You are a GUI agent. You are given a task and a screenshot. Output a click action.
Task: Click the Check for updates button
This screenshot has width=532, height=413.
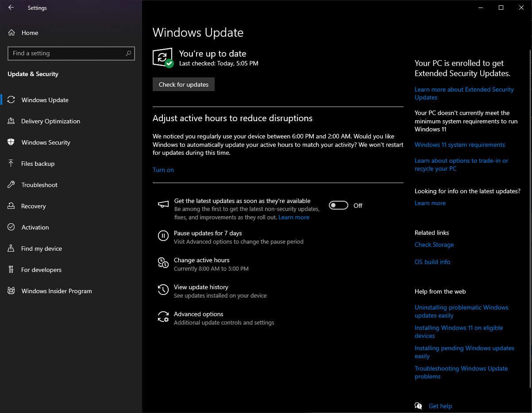(184, 84)
